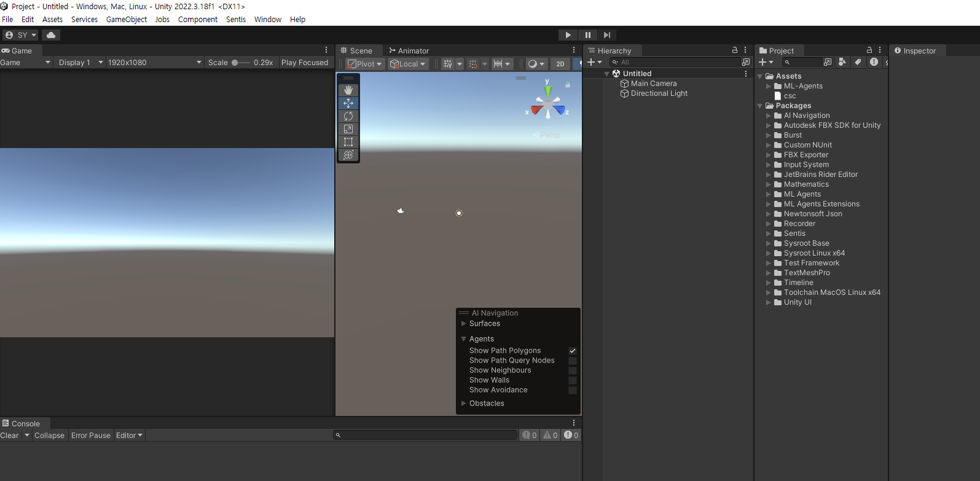Lock the Hierarchy panel
The height and width of the screenshot is (481, 980).
point(734,50)
